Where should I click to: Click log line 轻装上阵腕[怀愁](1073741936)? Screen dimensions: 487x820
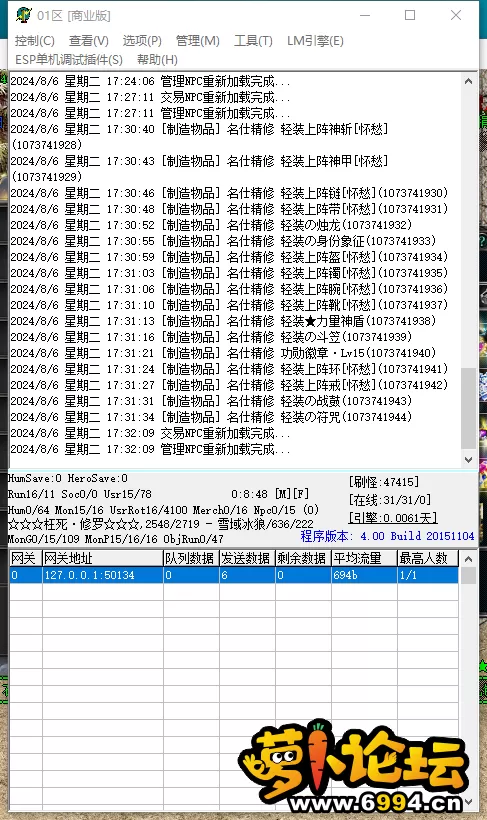[x=229, y=289]
